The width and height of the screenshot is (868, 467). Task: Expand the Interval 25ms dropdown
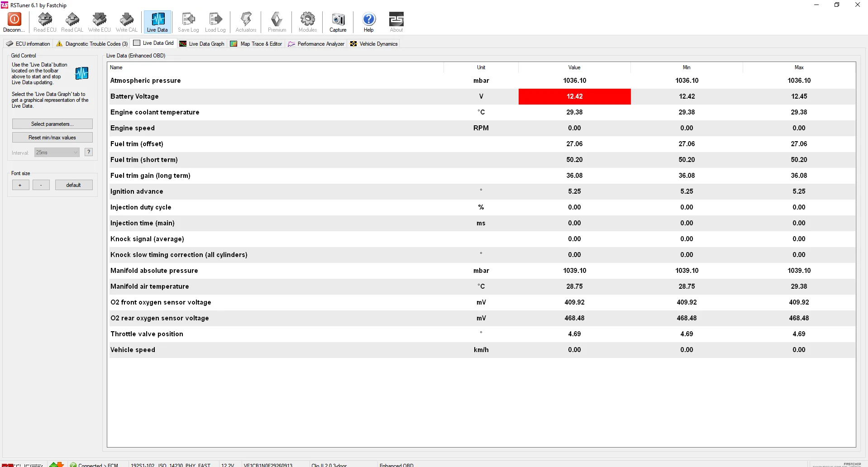(x=57, y=152)
